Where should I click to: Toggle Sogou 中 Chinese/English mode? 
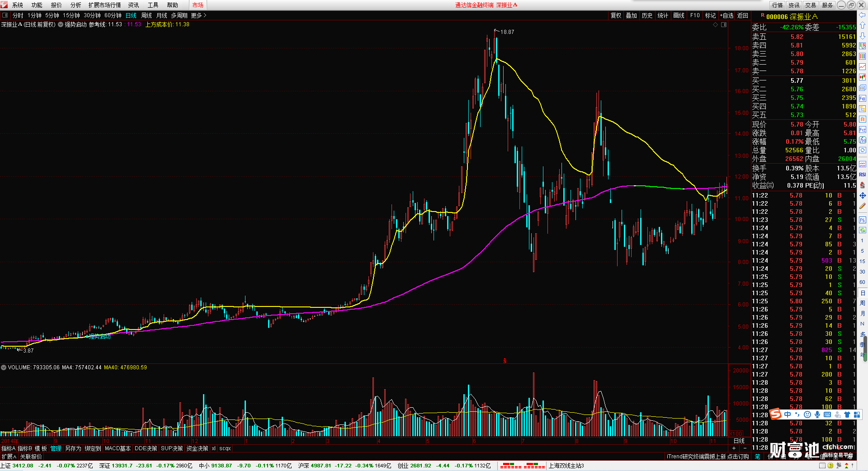788,414
